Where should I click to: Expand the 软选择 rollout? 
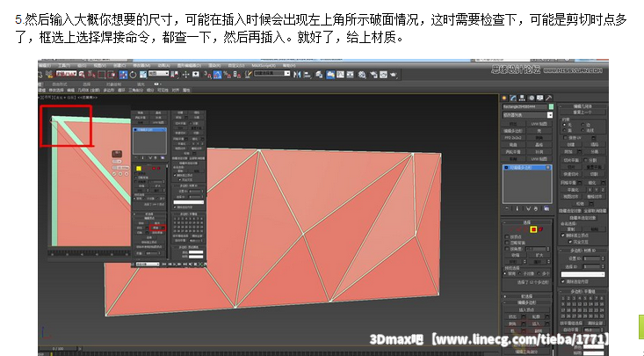pyautogui.click(x=527, y=296)
